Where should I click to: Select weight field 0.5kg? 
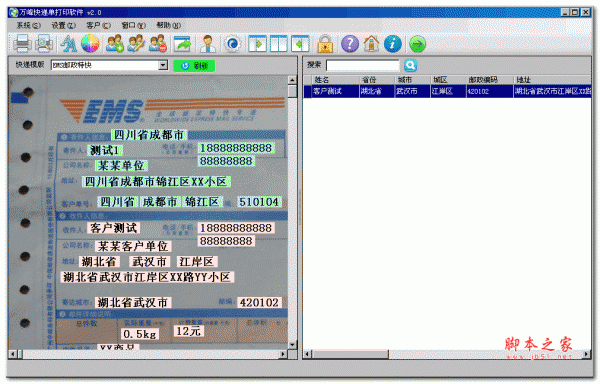[140, 334]
